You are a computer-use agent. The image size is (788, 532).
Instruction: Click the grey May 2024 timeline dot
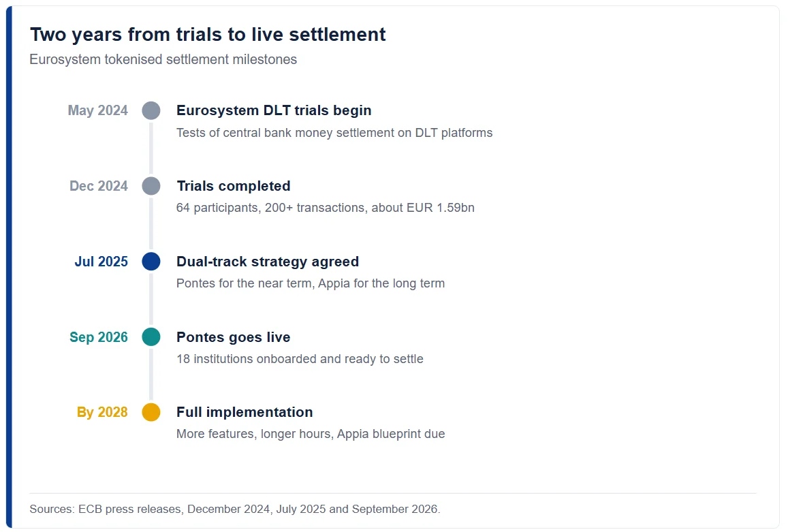pyautogui.click(x=151, y=110)
